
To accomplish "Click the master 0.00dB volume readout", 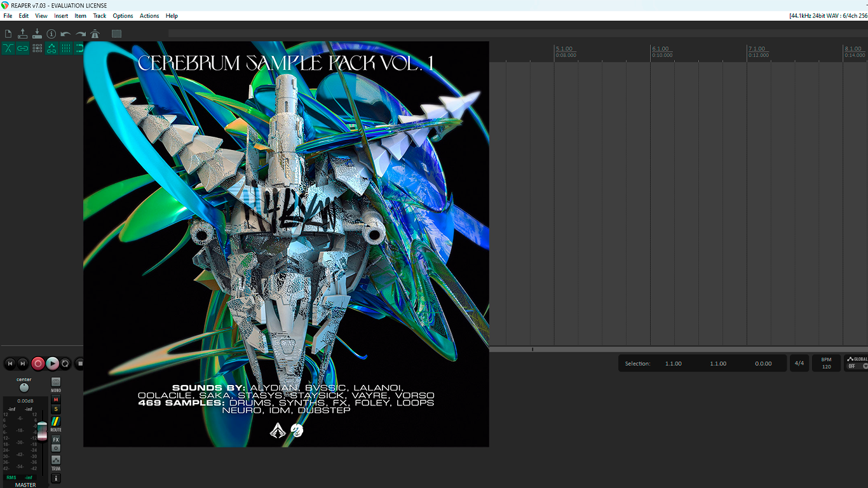I will click(25, 401).
